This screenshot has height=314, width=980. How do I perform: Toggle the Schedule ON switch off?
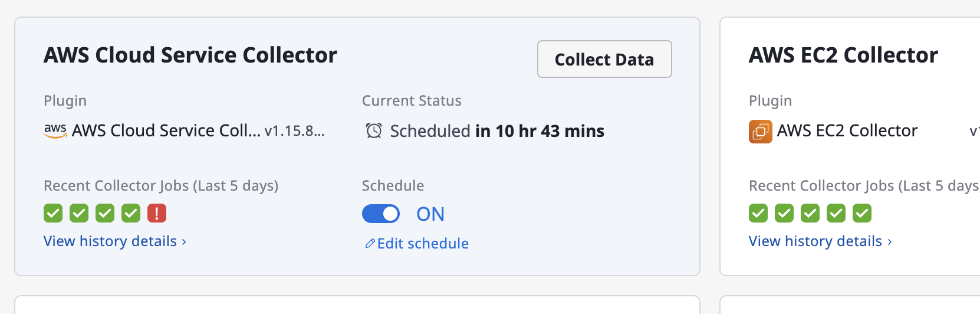tap(381, 214)
